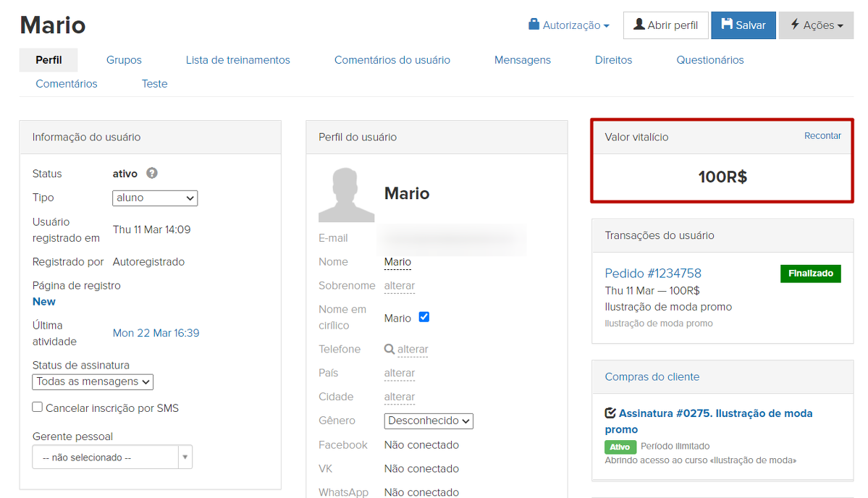This screenshot has height=498, width=868.
Task: Click the green Finalizado status badge
Action: 810,274
